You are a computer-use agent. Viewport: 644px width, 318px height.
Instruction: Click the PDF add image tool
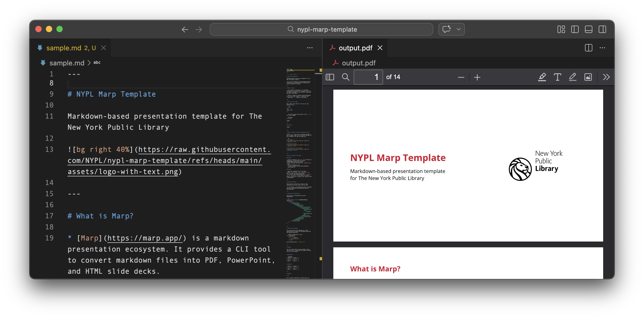coord(588,77)
